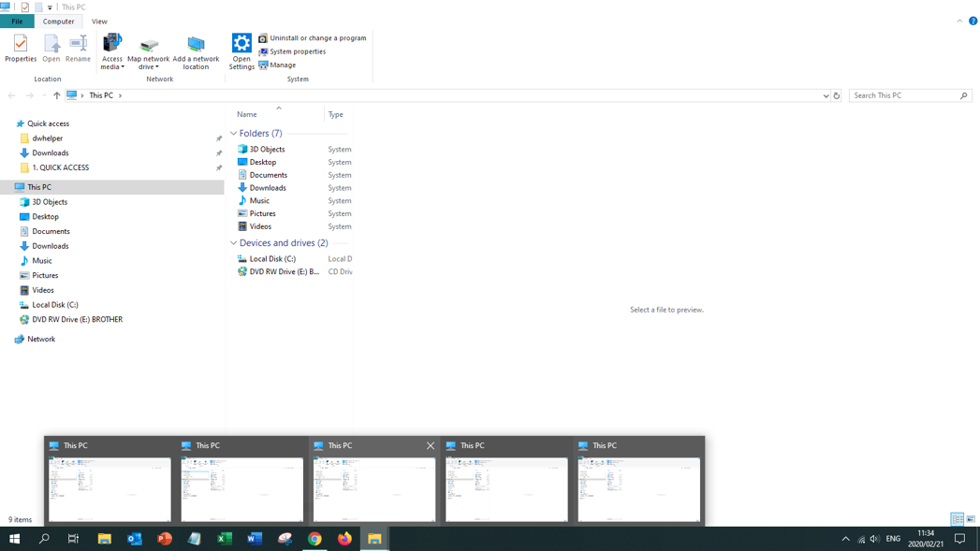Screen dimensions: 980x551
Task: Launch Excel from the taskbar
Action: pos(225,539)
